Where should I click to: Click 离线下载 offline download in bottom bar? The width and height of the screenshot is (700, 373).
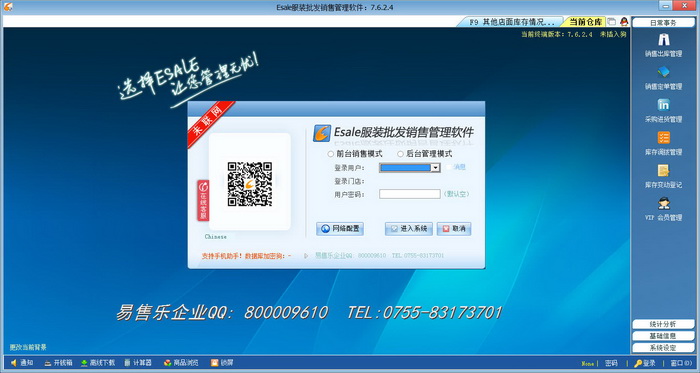click(x=98, y=363)
